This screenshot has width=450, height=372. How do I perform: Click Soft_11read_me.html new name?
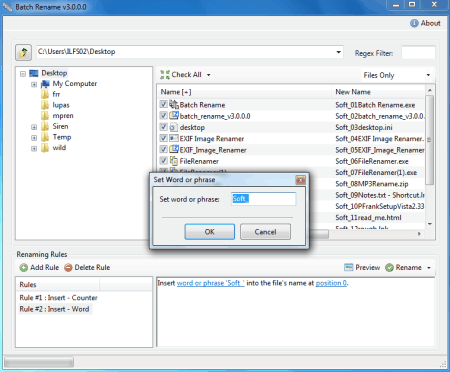tap(368, 218)
